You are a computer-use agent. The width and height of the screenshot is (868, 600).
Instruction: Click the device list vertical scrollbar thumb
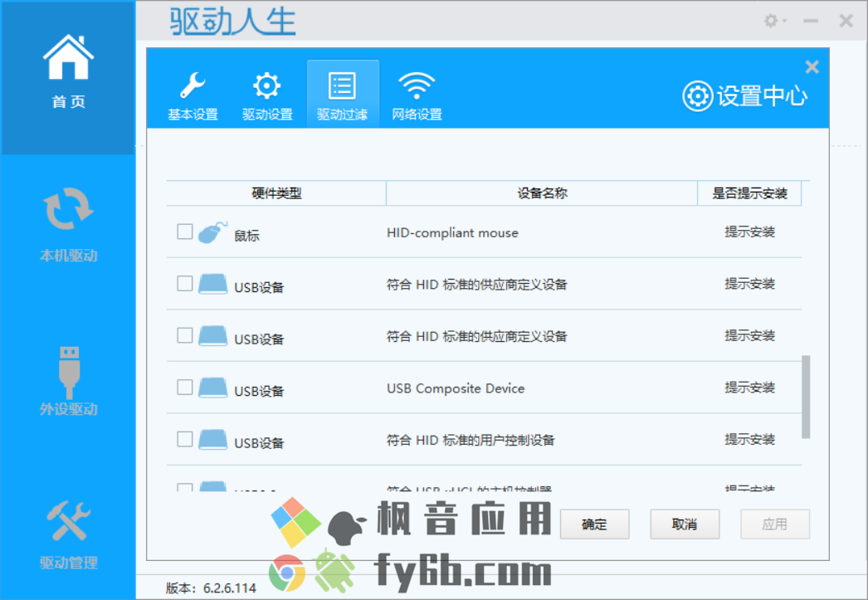(x=806, y=397)
